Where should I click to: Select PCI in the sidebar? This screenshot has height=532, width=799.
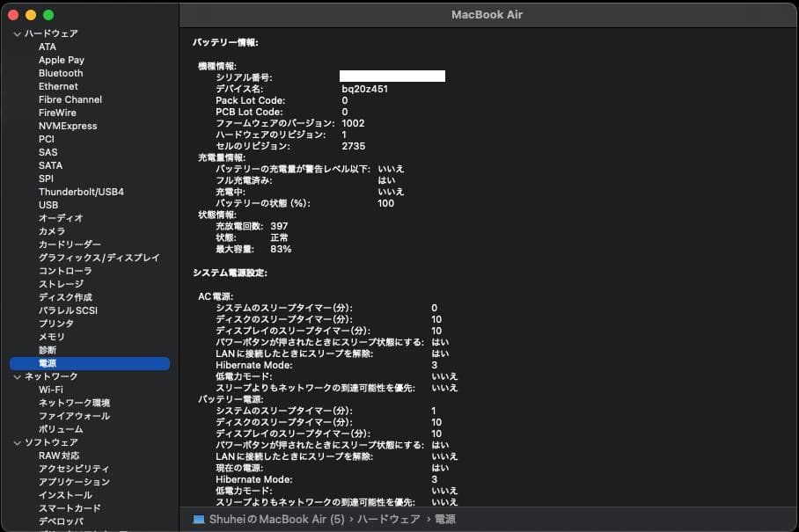click(x=47, y=140)
